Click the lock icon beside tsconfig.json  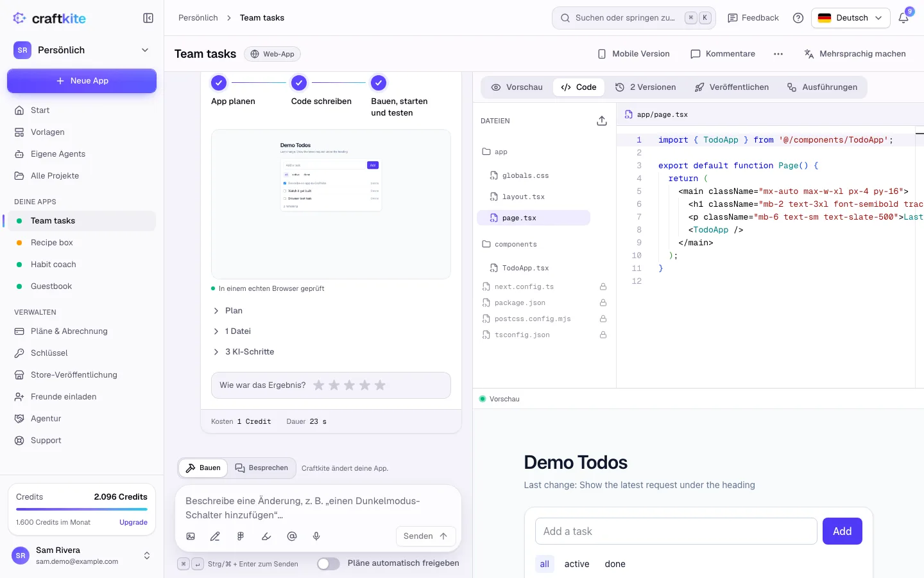(603, 335)
